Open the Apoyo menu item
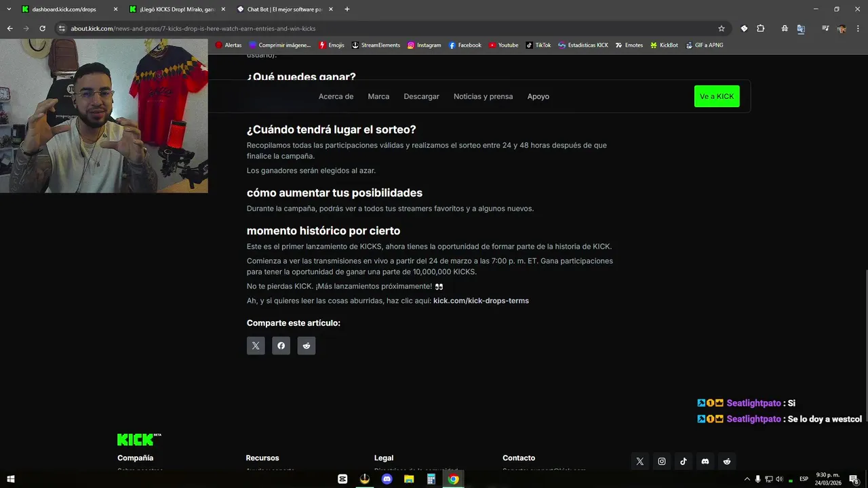Screen dimensions: 868x488 (x=538, y=96)
